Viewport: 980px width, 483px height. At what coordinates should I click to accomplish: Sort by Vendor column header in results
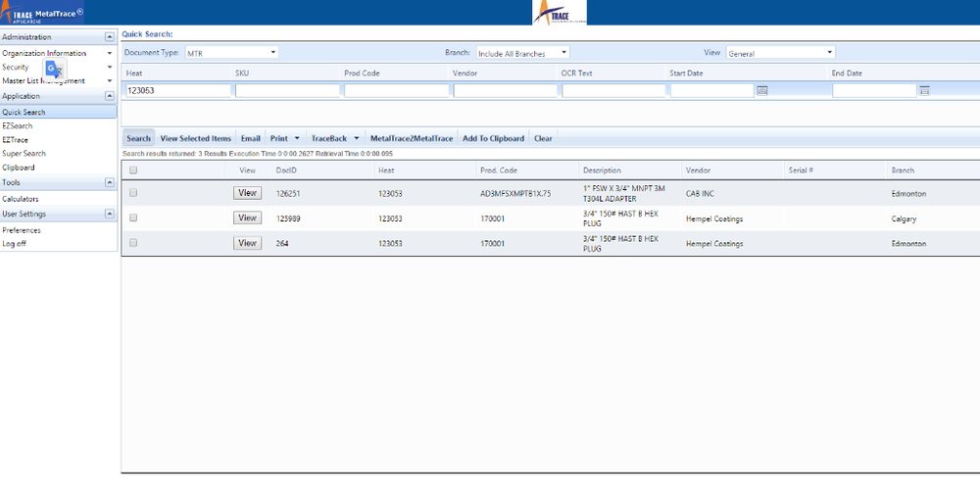click(x=698, y=169)
